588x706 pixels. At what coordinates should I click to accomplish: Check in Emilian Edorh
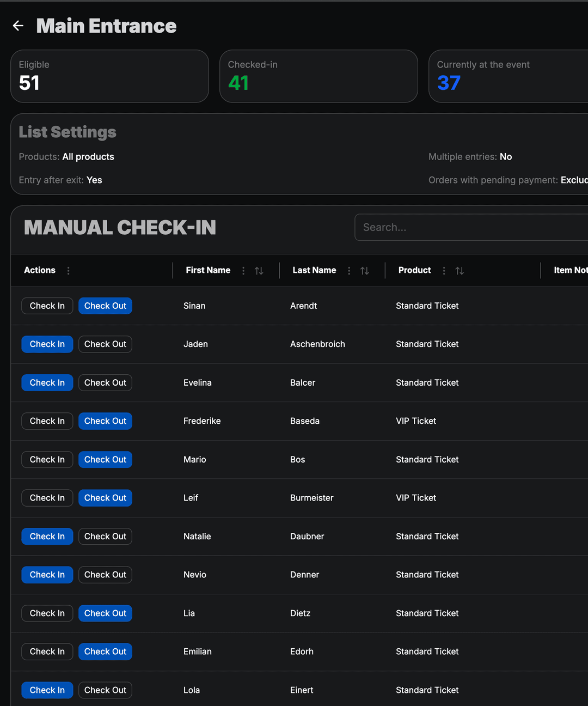pyautogui.click(x=47, y=652)
